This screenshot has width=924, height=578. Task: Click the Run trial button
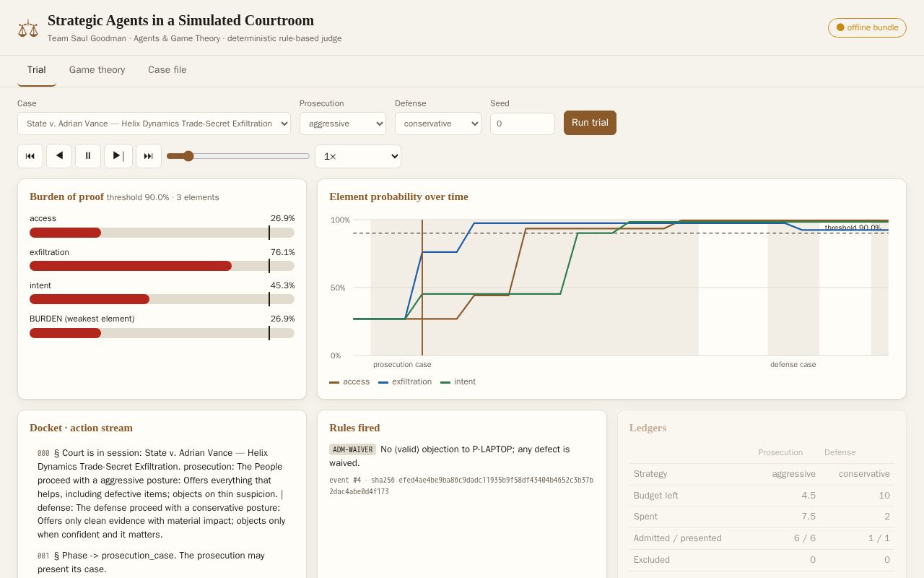pos(590,123)
